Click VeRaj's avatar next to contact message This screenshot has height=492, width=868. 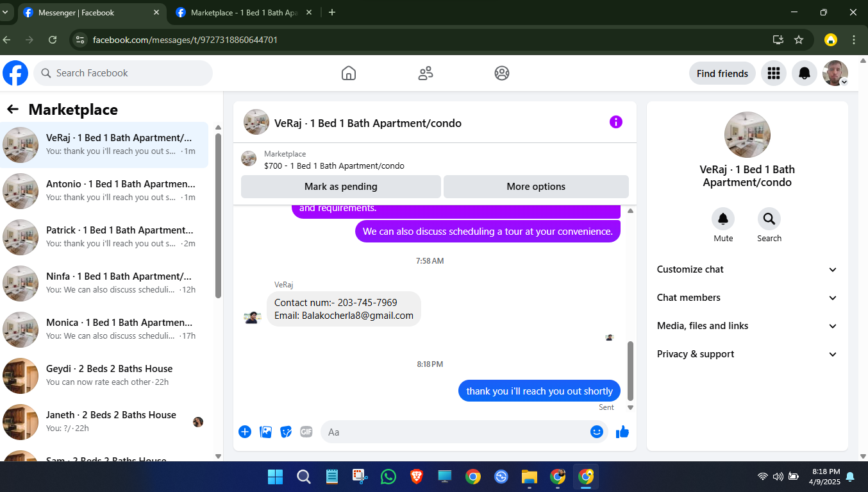tap(253, 318)
